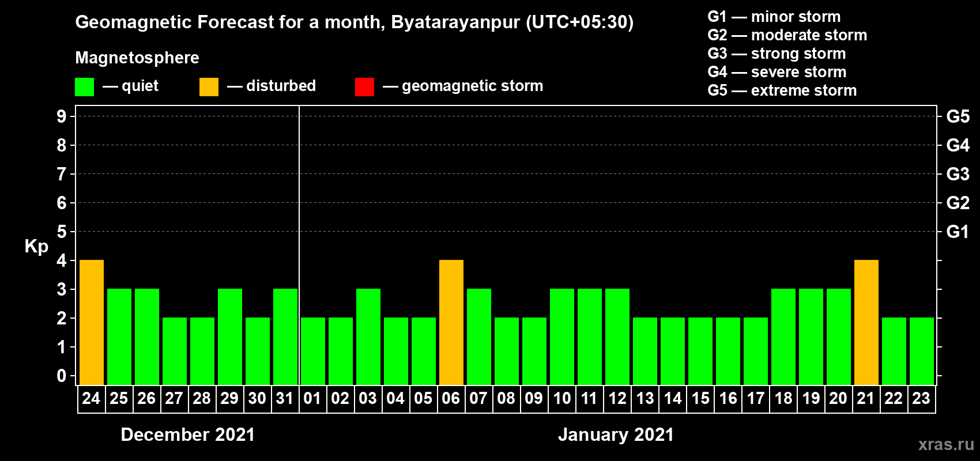Click the 'G4' right axis label
The width and height of the screenshot is (980, 461).
click(x=958, y=145)
